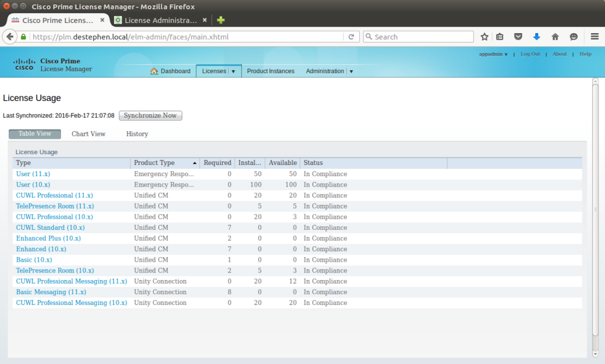Reload the page with the refresh icon
The image size is (605, 364).
pos(351,37)
